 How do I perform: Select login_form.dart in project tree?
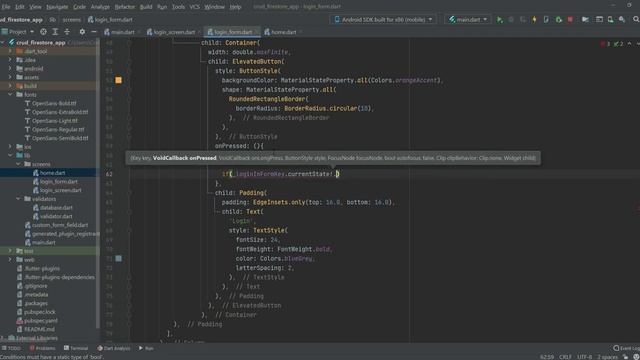[58, 181]
